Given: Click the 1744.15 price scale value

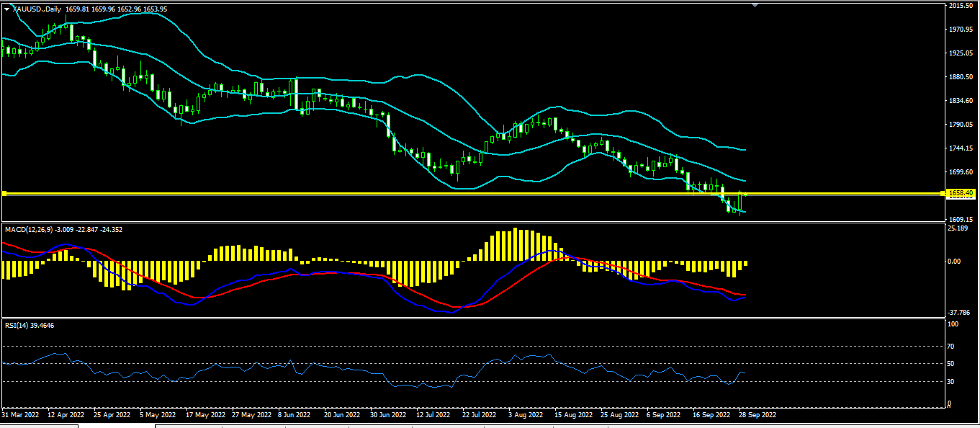Looking at the screenshot, I should coord(962,148).
